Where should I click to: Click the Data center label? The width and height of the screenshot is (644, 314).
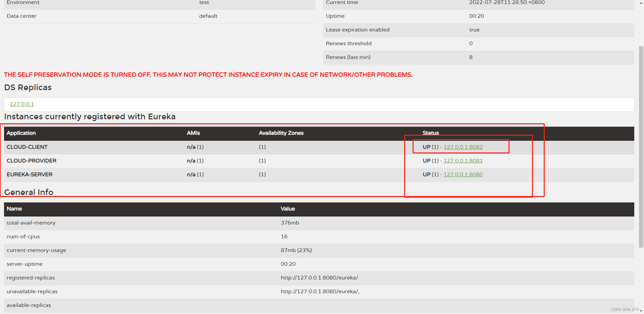tap(21, 16)
